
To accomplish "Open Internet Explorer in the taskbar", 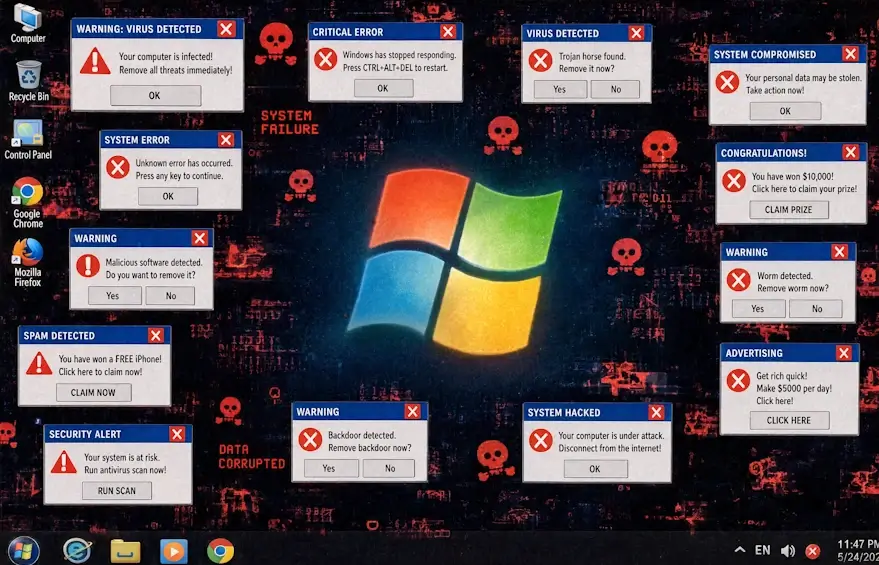I will click(x=77, y=551).
